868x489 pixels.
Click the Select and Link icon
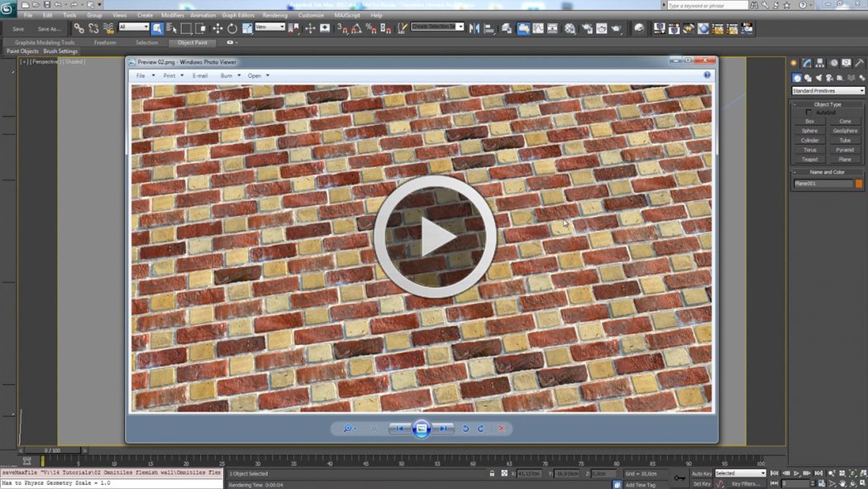coord(79,28)
